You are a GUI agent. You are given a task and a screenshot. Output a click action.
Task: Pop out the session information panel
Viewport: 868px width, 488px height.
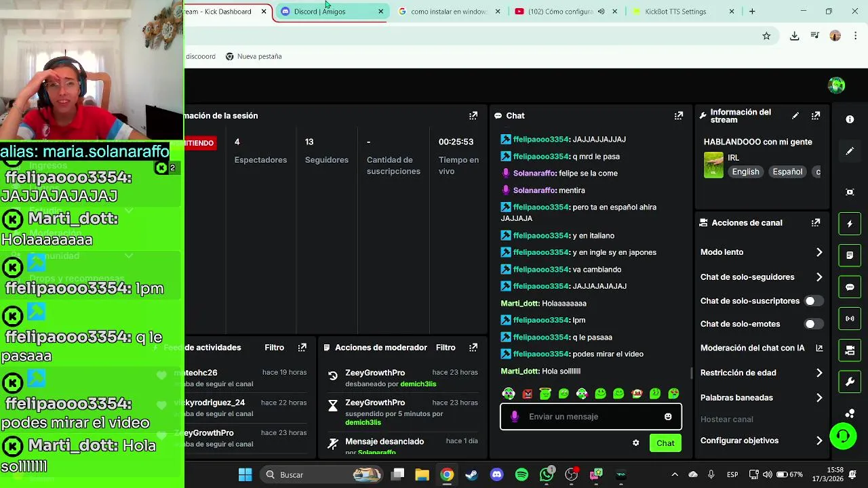pyautogui.click(x=473, y=116)
